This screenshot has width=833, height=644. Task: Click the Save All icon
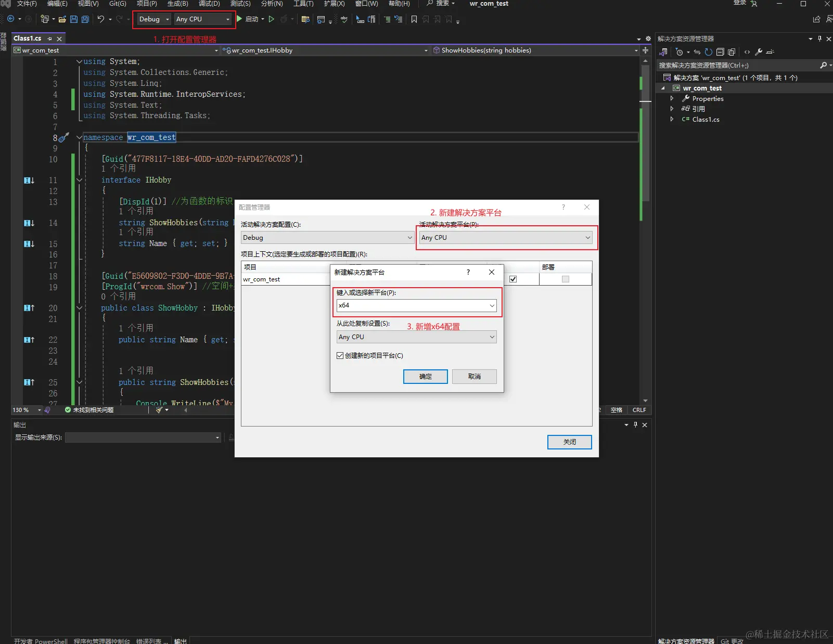(x=85, y=19)
